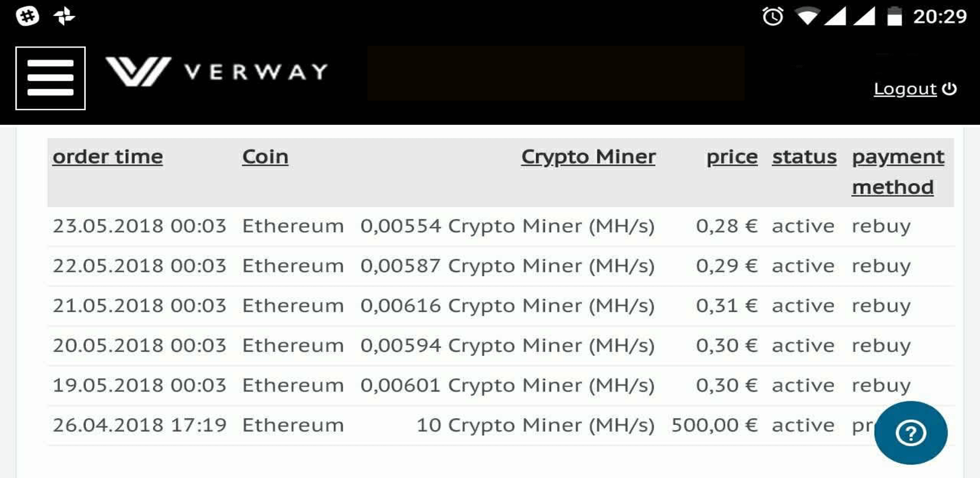Select the 500,00 € order price
The height and width of the screenshot is (478, 980).
(x=714, y=425)
